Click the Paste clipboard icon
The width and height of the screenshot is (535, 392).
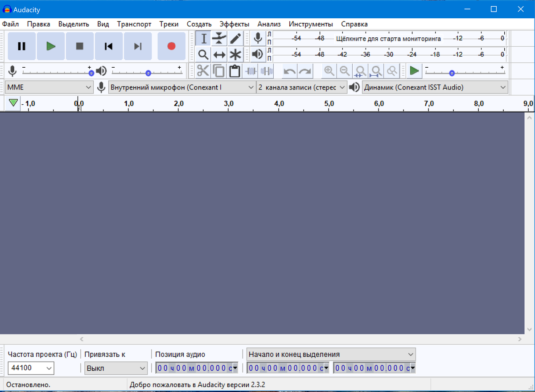[235, 71]
